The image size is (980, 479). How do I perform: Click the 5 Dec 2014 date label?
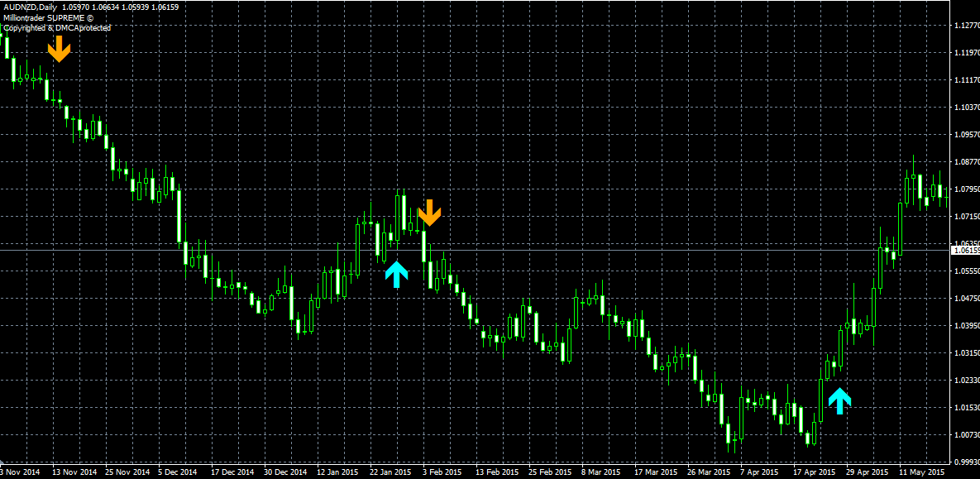pos(178,472)
